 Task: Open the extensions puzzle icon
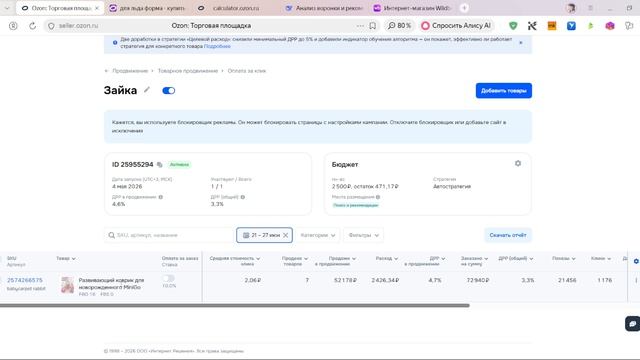tap(629, 26)
